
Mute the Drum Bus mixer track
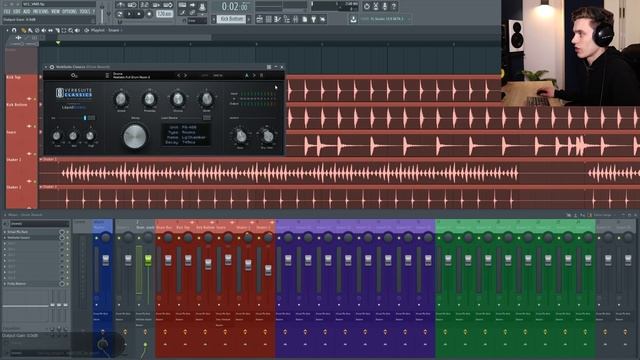coord(159,238)
